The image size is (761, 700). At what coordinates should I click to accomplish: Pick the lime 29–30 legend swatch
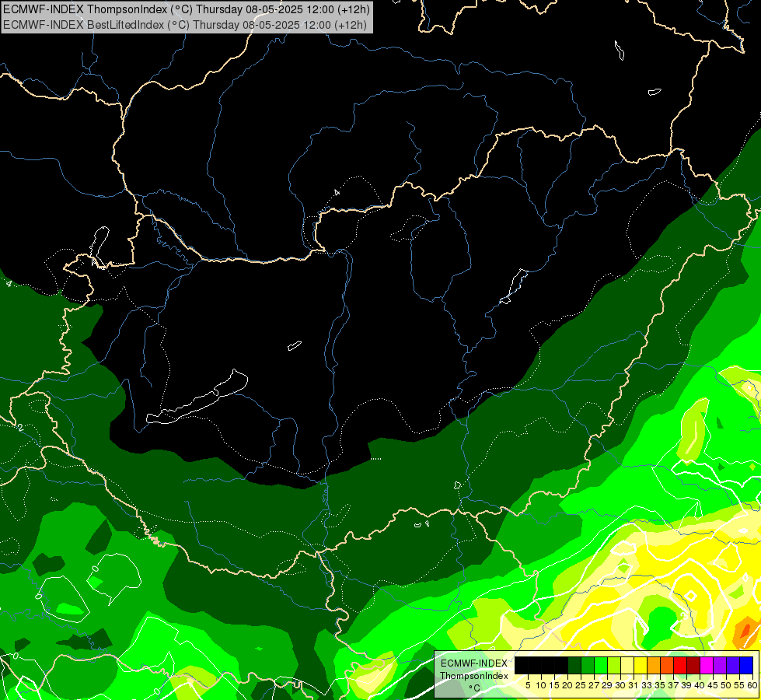(614, 665)
